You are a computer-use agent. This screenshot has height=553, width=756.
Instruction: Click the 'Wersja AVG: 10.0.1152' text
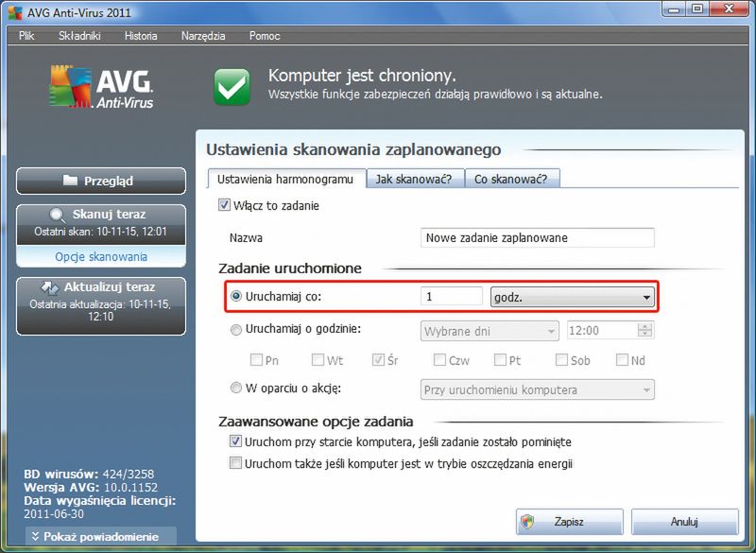[x=91, y=487]
